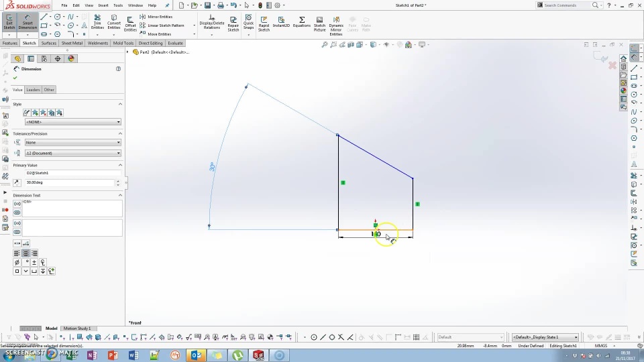Click the Print icon in the toolbar
The image size is (644, 362).
(x=221, y=5)
